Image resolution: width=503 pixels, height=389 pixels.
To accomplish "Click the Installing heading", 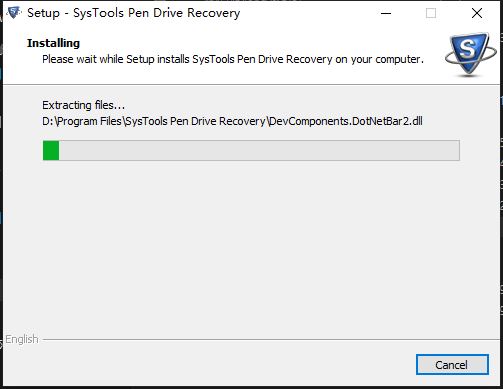I will 53,43.
